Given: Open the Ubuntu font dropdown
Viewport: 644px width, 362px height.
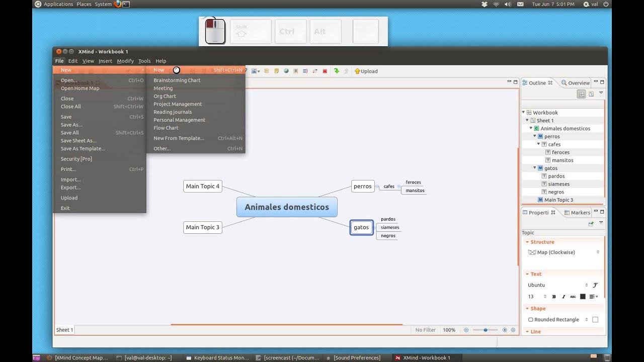Looking at the screenshot, I should tap(557, 285).
